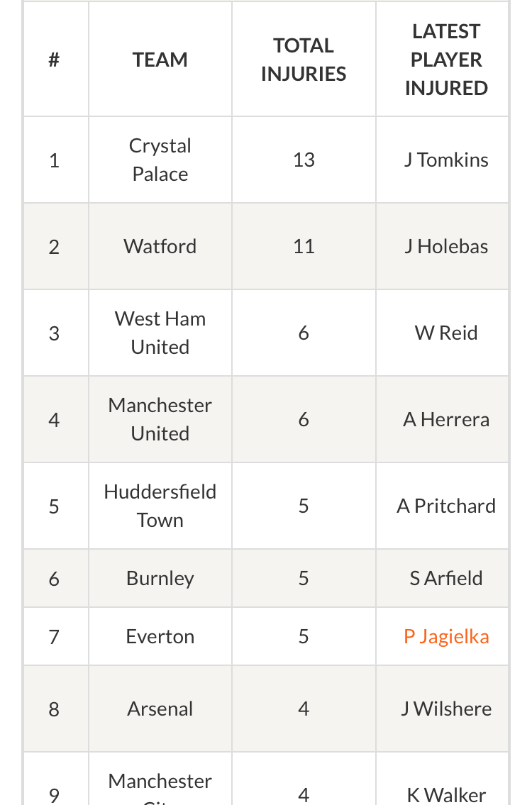Click the J Tomkins player name

click(x=445, y=160)
